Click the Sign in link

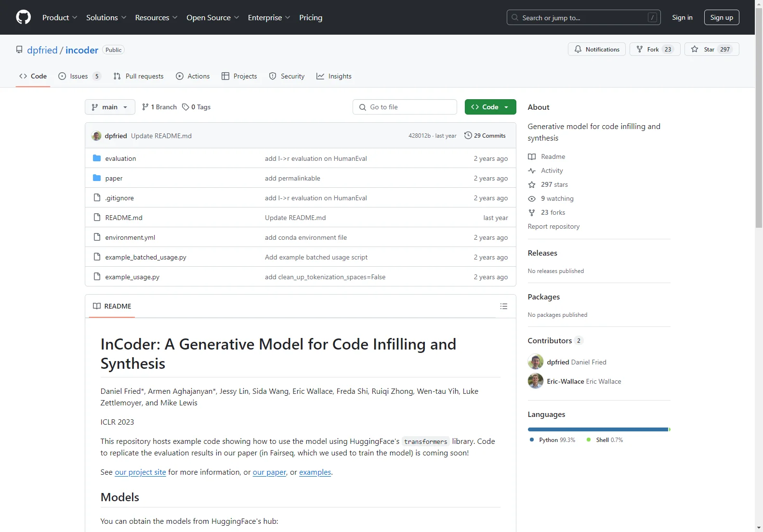point(682,17)
